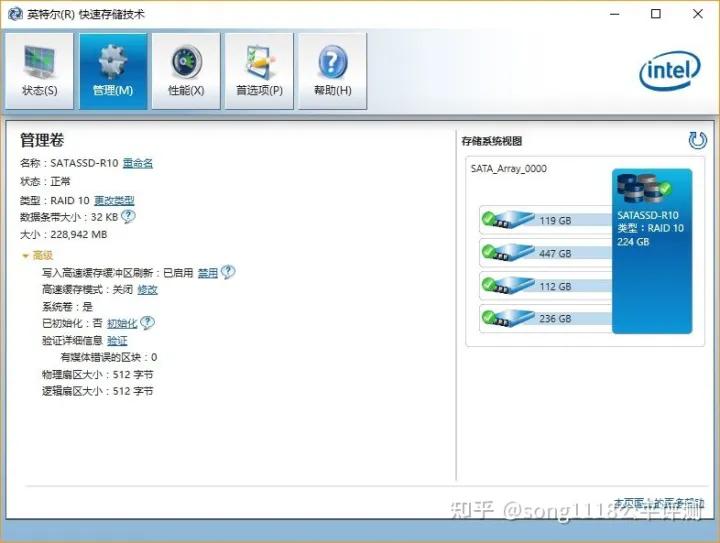The image size is (720, 543).
Task: Click the 存储系统视图 heading
Action: [x=492, y=141]
